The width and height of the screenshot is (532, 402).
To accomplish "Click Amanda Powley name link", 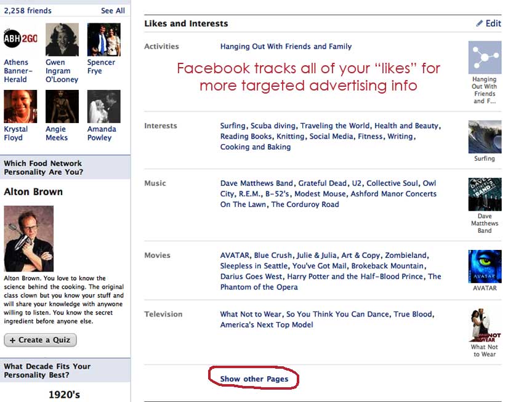I will pyautogui.click(x=102, y=134).
